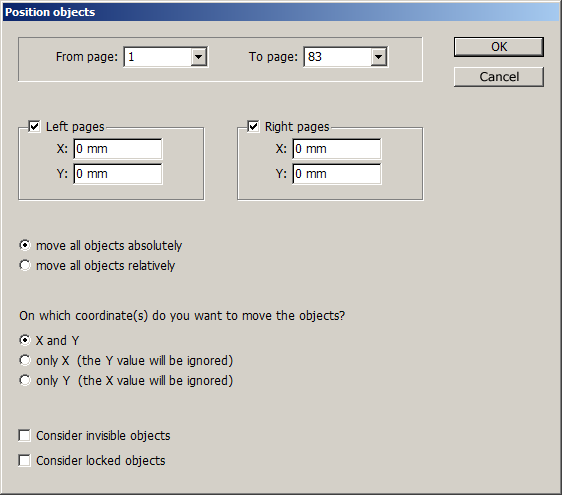Toggle the Right pages checkbox
Screen dimensions: 562x495
click(253, 127)
